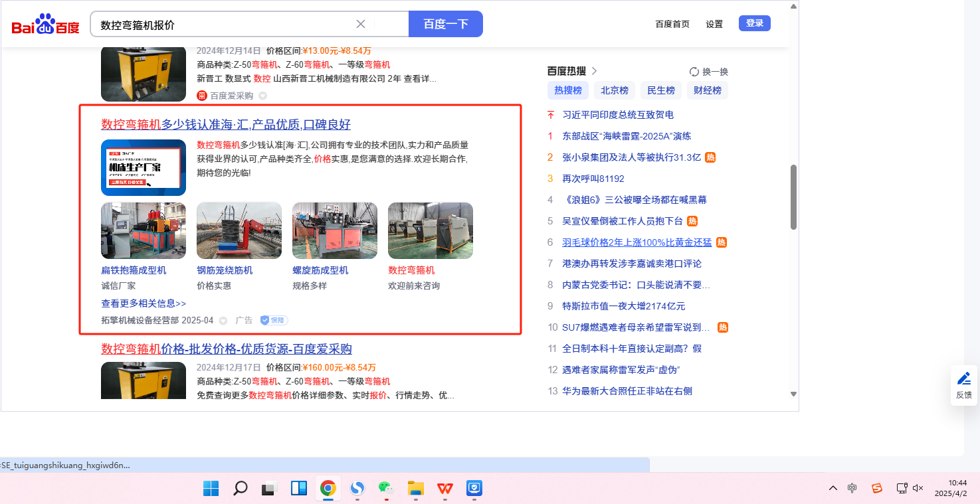
Task: Open Windows taskbar search
Action: point(241,488)
